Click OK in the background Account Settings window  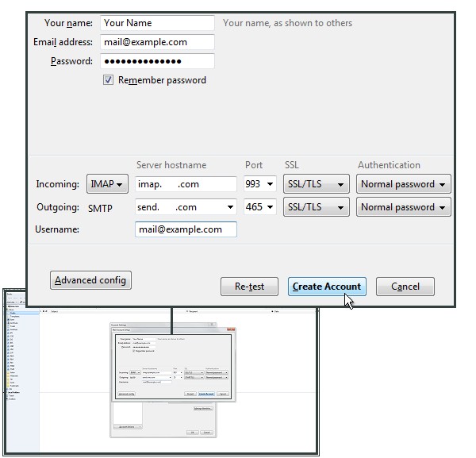click(193, 432)
